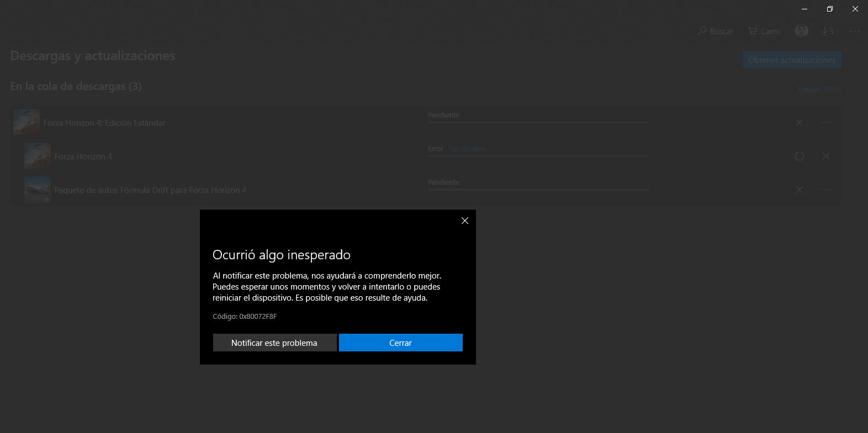Viewport: 868px width, 433px height.
Task: Click the Cerrar button
Action: pyautogui.click(x=400, y=343)
